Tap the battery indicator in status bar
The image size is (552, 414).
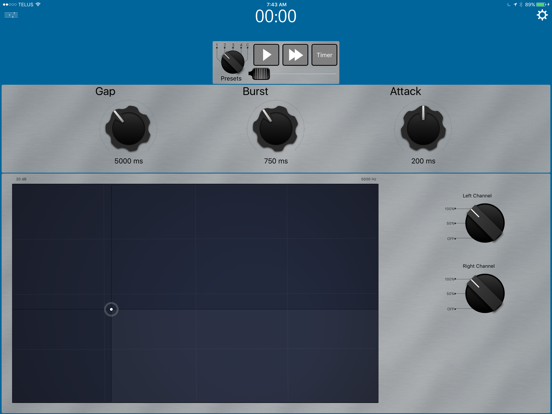(x=542, y=5)
